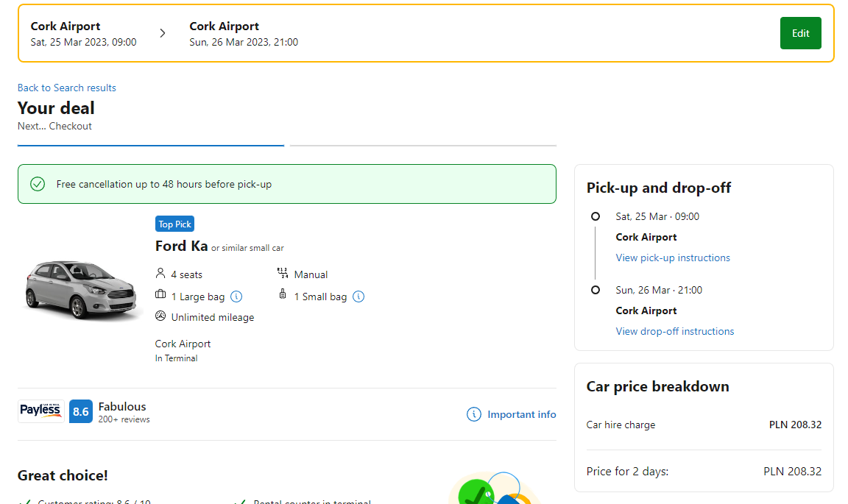Click the unlimited mileage gauge icon
Viewport: 848px width, 504px height.
tap(160, 316)
